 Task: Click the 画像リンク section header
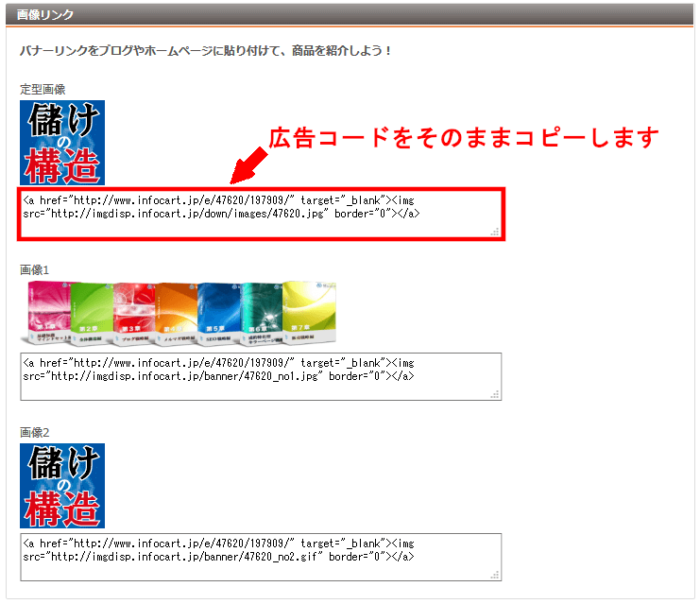point(350,15)
